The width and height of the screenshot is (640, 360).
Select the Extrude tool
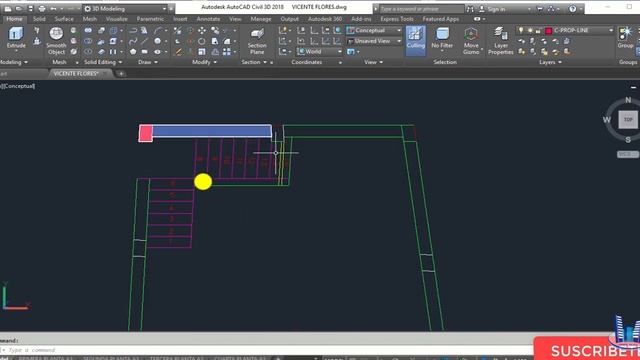click(16, 38)
